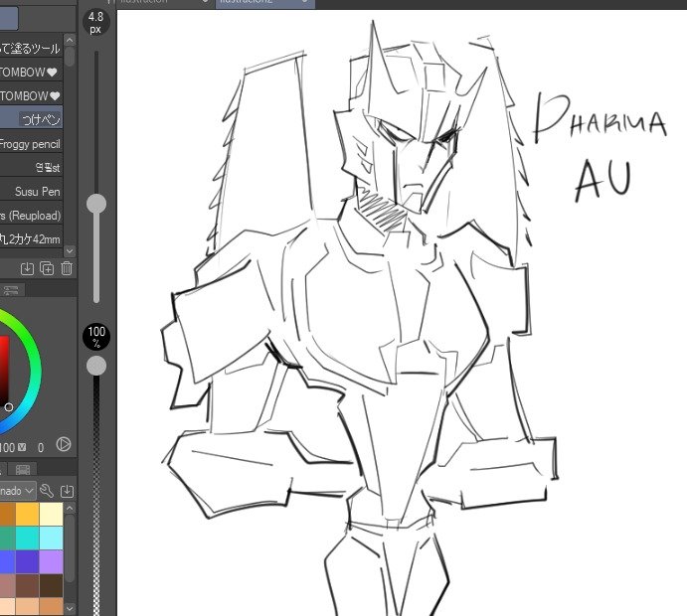Pick the orange swatch
Viewport: 687px width, 616px height.
click(x=7, y=515)
